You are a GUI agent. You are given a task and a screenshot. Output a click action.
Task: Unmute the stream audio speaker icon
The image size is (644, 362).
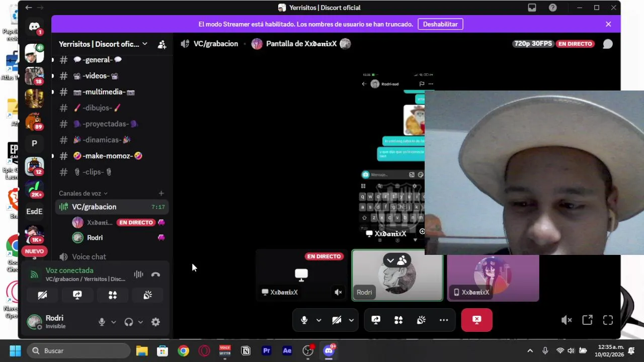coord(567,320)
